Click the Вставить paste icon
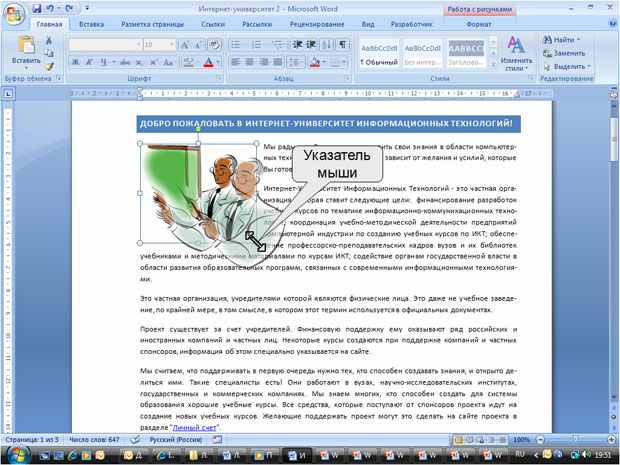The height and width of the screenshot is (465, 620). point(26,45)
